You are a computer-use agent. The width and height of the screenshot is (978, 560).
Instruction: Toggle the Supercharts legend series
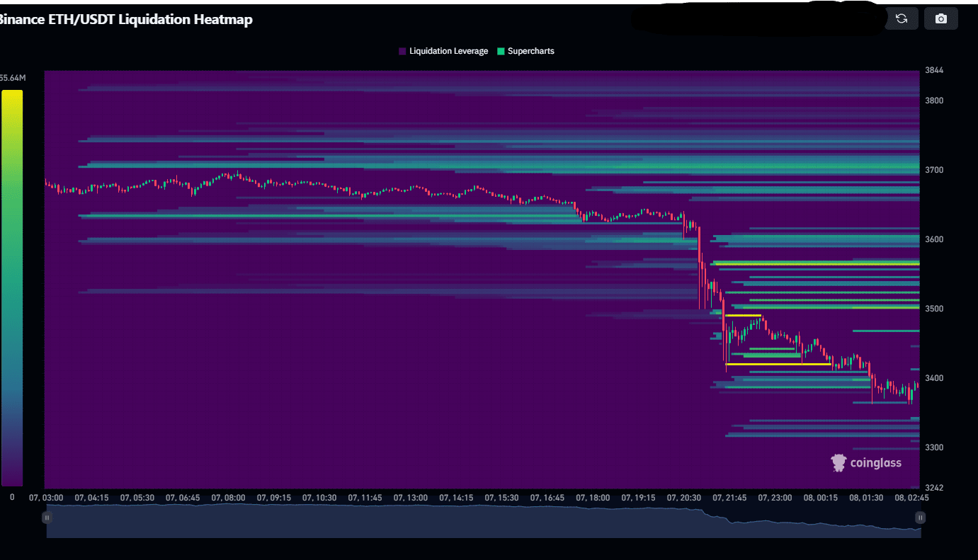525,51
